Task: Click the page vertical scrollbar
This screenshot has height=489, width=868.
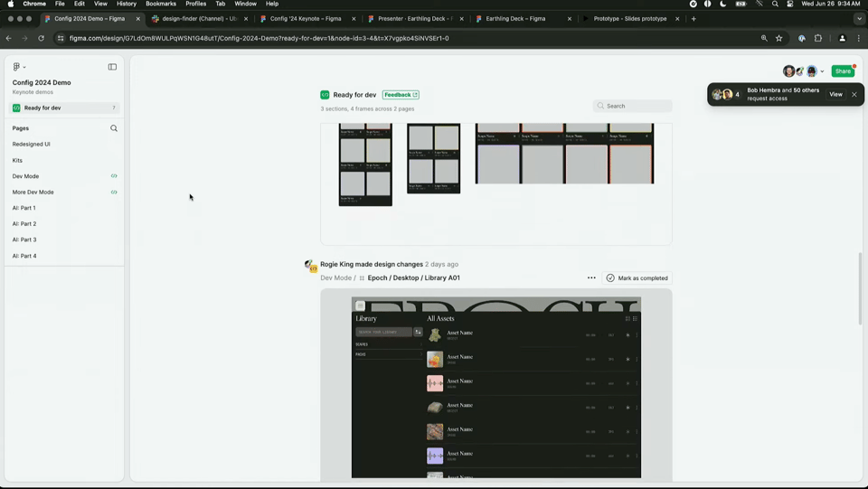Action: click(860, 288)
